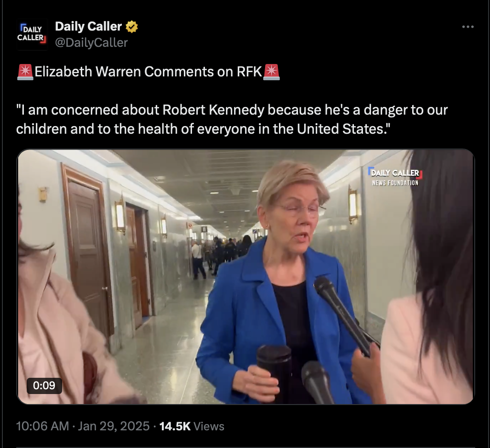
Task: Click the quoted Robert Kennedy statement text
Action: pos(232,119)
